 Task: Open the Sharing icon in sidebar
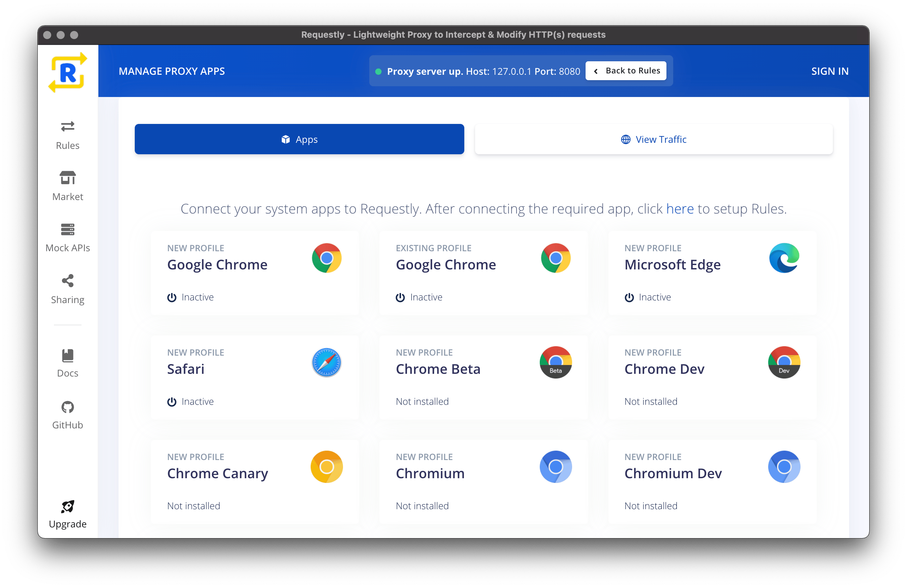[68, 281]
